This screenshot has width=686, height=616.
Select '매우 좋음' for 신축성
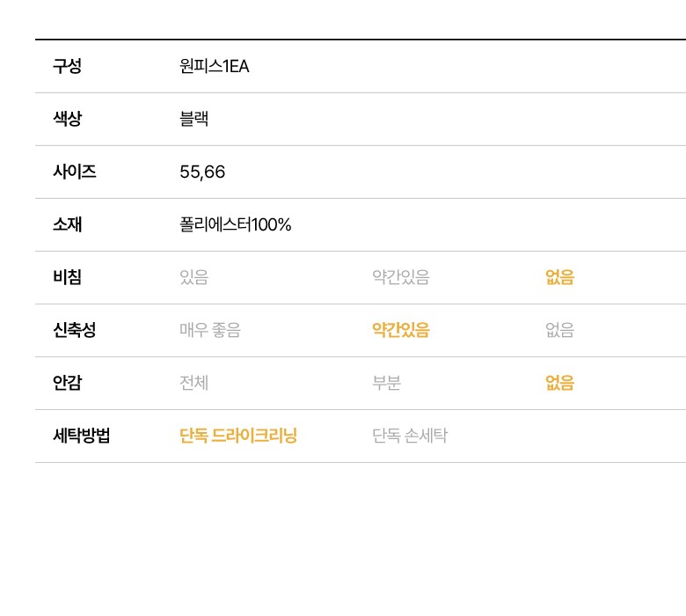(209, 330)
